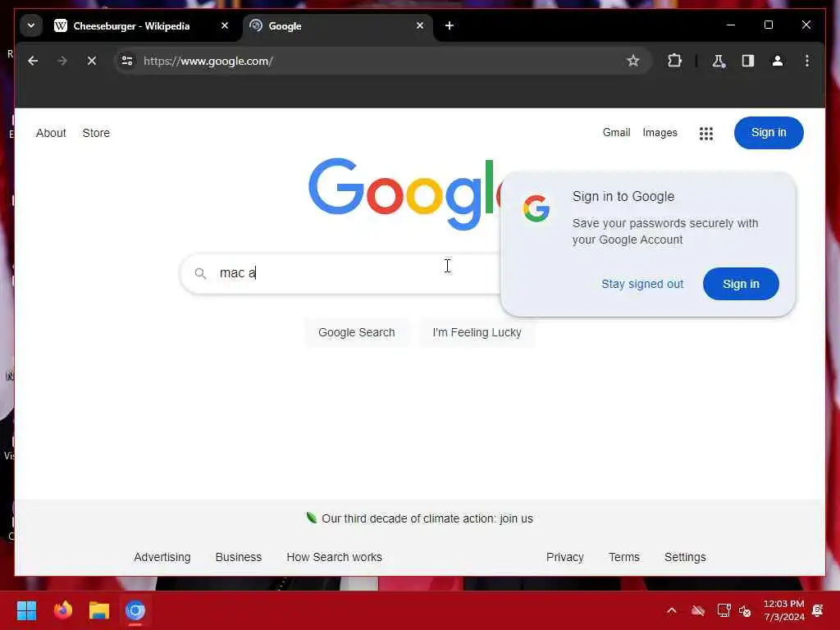Click the Google logo on page
This screenshot has width=840, height=630.
click(405, 194)
